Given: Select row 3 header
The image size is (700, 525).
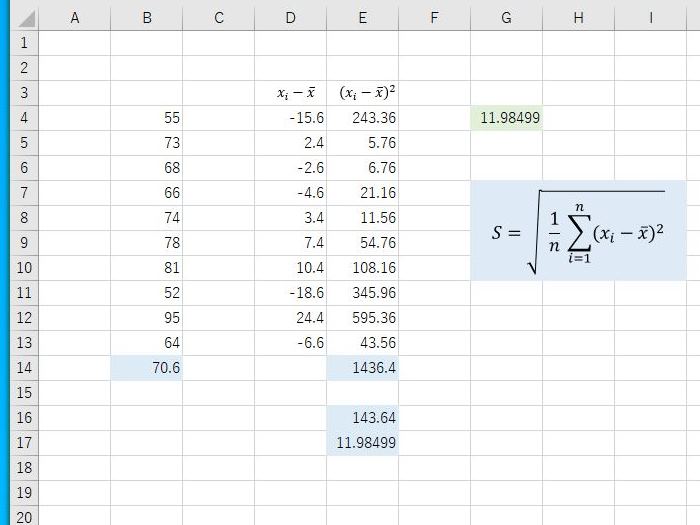Looking at the screenshot, I should [24, 93].
